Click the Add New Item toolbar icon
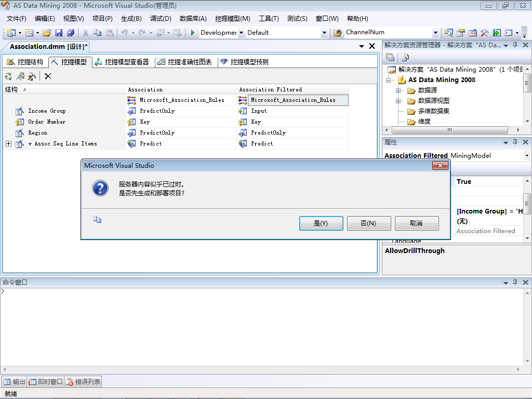This screenshot has width=532, height=399. click(29, 33)
